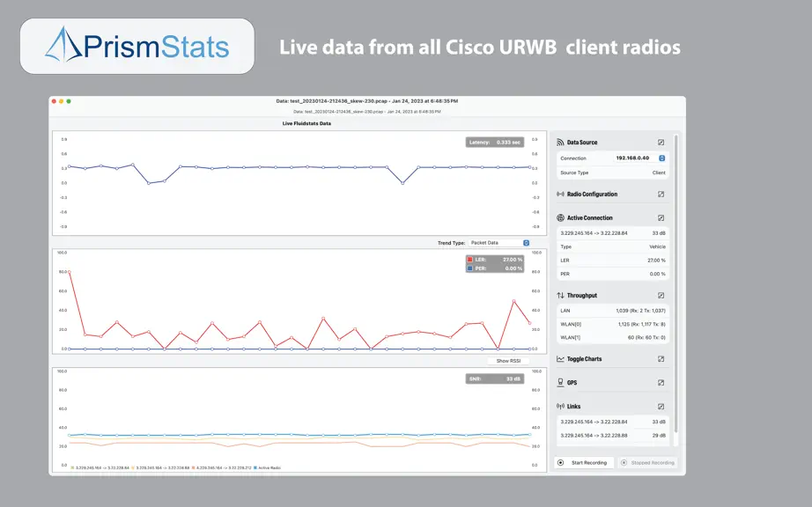Open the Trend Type Packet Data dropdown
Screen dimensions: 812x507
(x=499, y=243)
